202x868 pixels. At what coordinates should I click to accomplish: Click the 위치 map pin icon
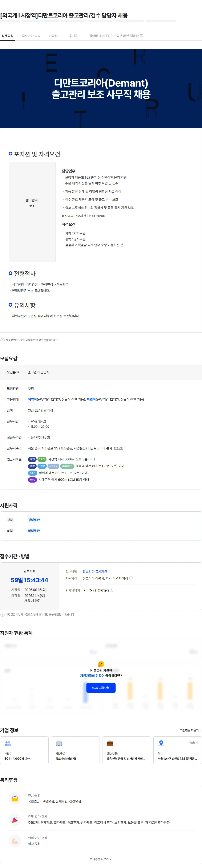(x=161, y=743)
